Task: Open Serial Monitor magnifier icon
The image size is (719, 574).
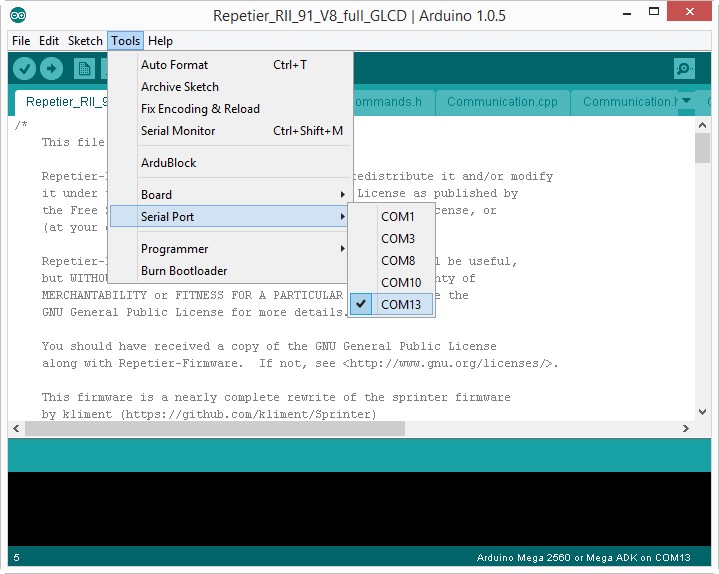Action: [x=684, y=68]
